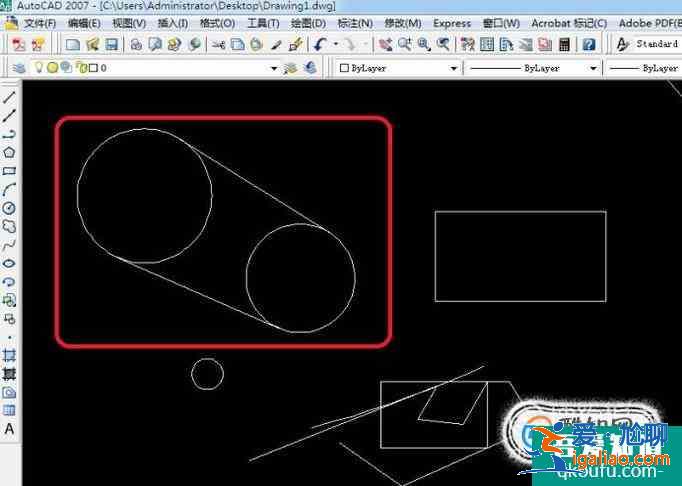Screen dimensions: 682x486
Task: Click the small circle in the drawing
Action: pyautogui.click(x=207, y=374)
